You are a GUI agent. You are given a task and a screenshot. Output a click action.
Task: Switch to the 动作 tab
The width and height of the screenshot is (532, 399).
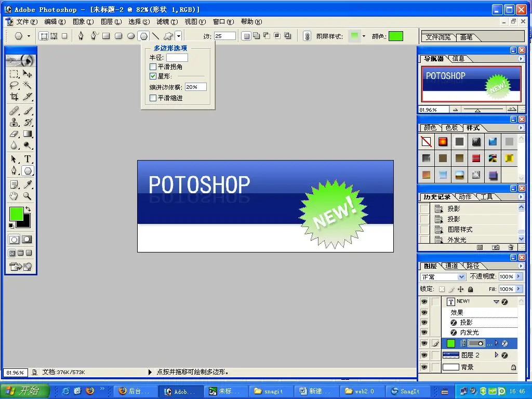pos(465,197)
